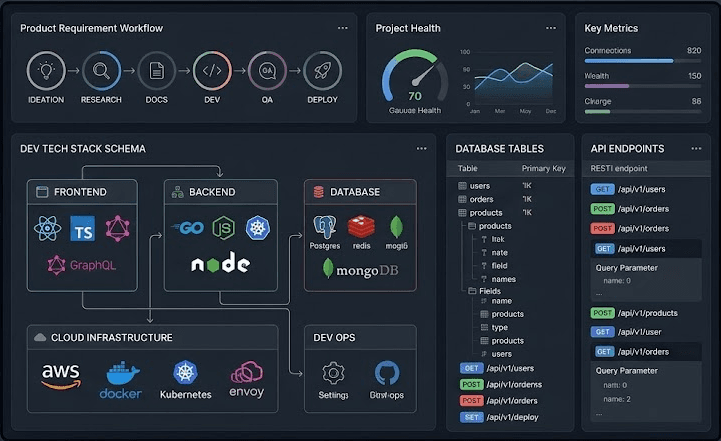Select the docker whale logo
The image size is (721, 441).
(120, 380)
